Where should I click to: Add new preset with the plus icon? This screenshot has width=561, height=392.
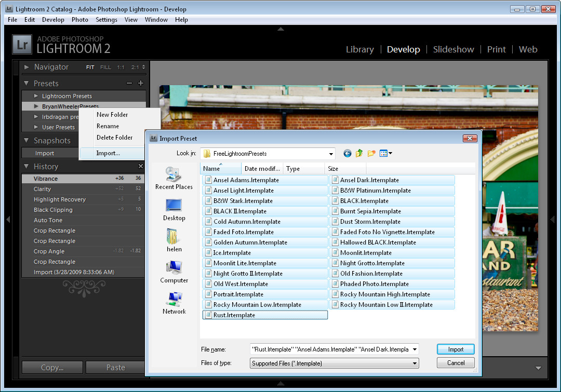[x=141, y=84]
